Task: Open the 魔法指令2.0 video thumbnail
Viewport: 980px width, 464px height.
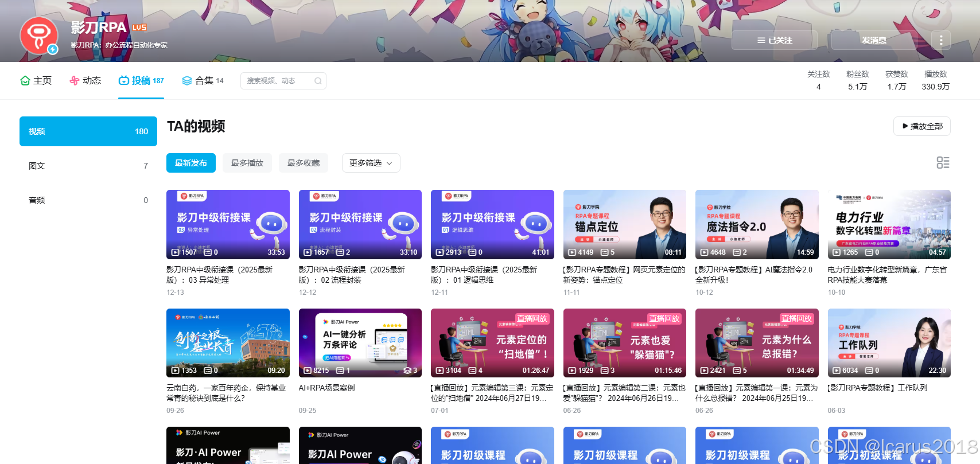Action: (x=757, y=224)
